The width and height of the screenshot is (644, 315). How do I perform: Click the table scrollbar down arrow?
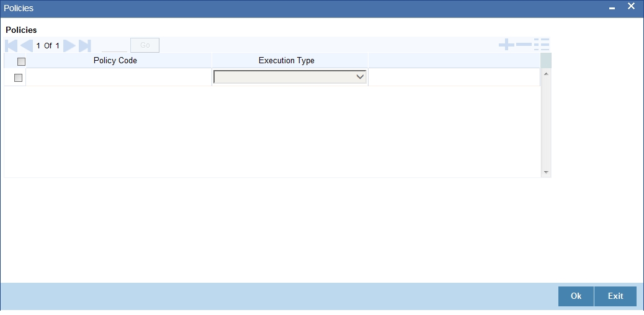coord(546,172)
